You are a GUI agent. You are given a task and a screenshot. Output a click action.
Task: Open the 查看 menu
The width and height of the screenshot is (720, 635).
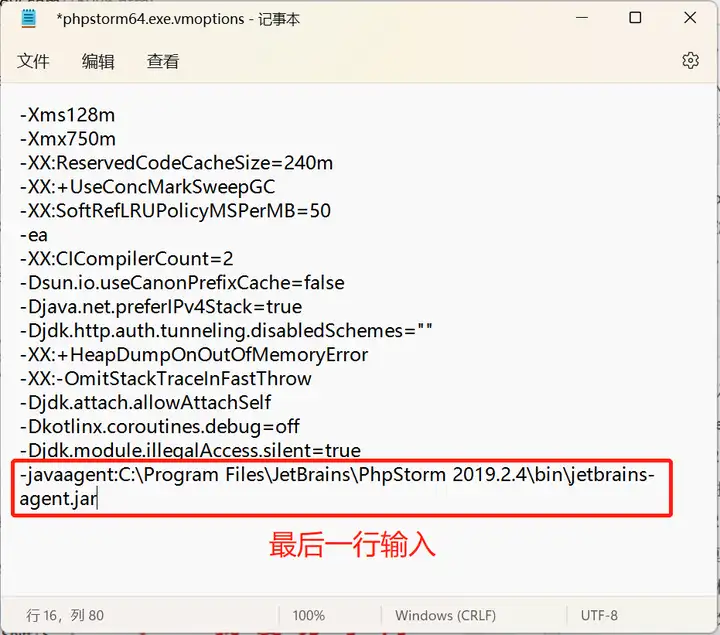[x=163, y=61]
